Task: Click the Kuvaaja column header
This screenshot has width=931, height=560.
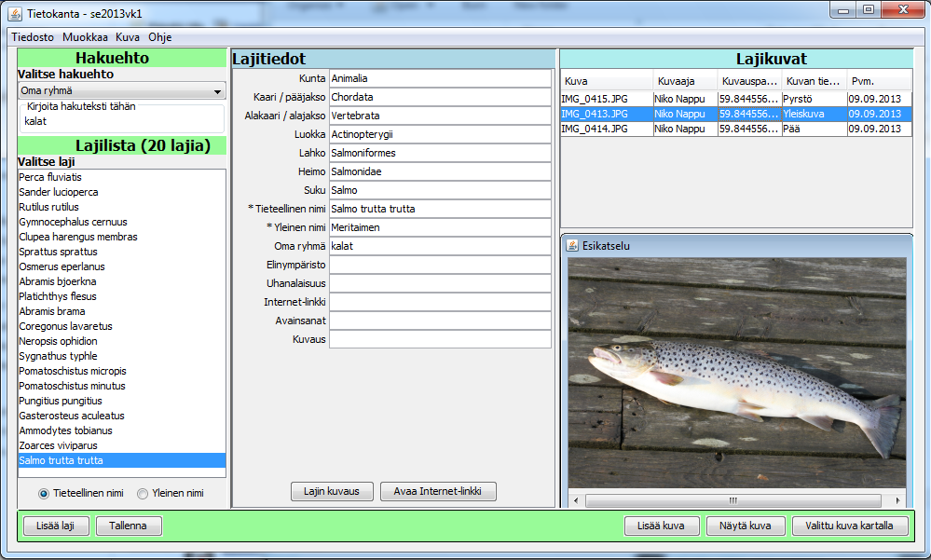Action: click(x=683, y=81)
